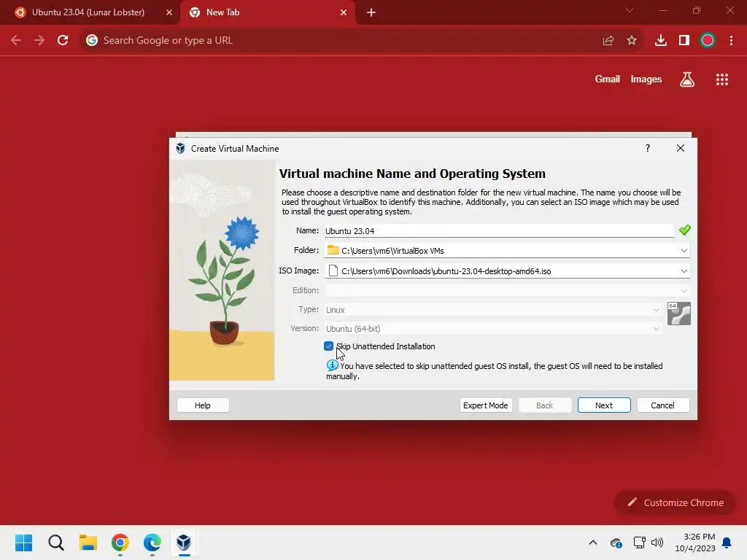Close the New Tab tab

coord(344,12)
